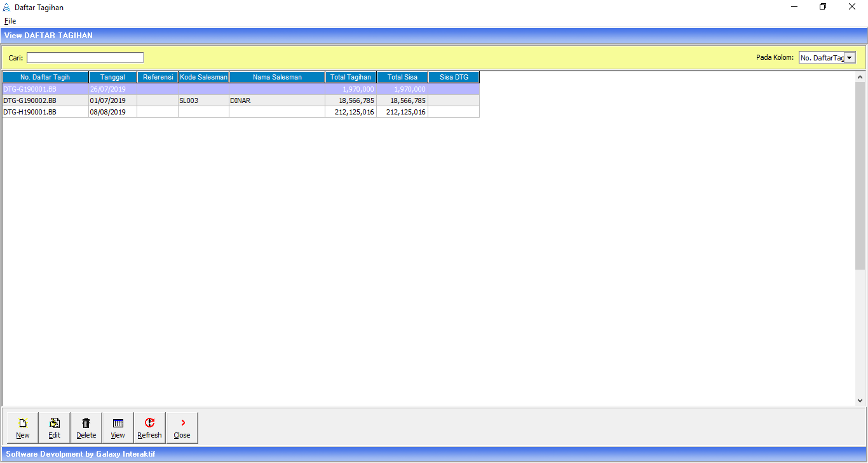Click the Sisa DTG column header
Image resolution: width=868 pixels, height=463 pixels.
pyautogui.click(x=454, y=78)
